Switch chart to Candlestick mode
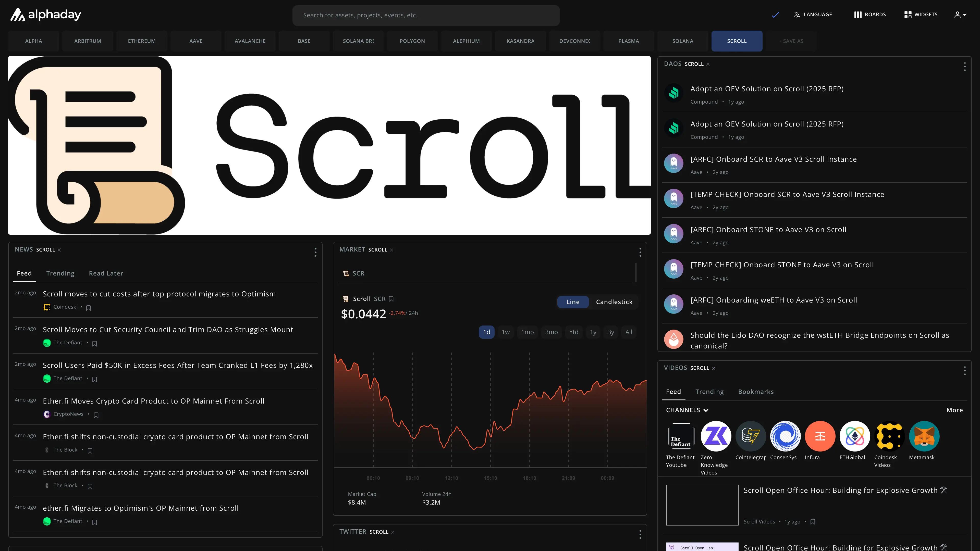This screenshot has width=980, height=551. pos(614,302)
